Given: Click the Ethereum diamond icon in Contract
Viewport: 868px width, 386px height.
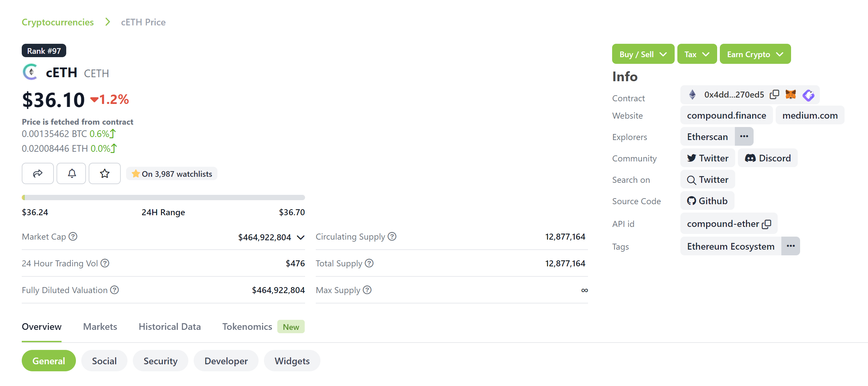Looking at the screenshot, I should click(x=692, y=95).
